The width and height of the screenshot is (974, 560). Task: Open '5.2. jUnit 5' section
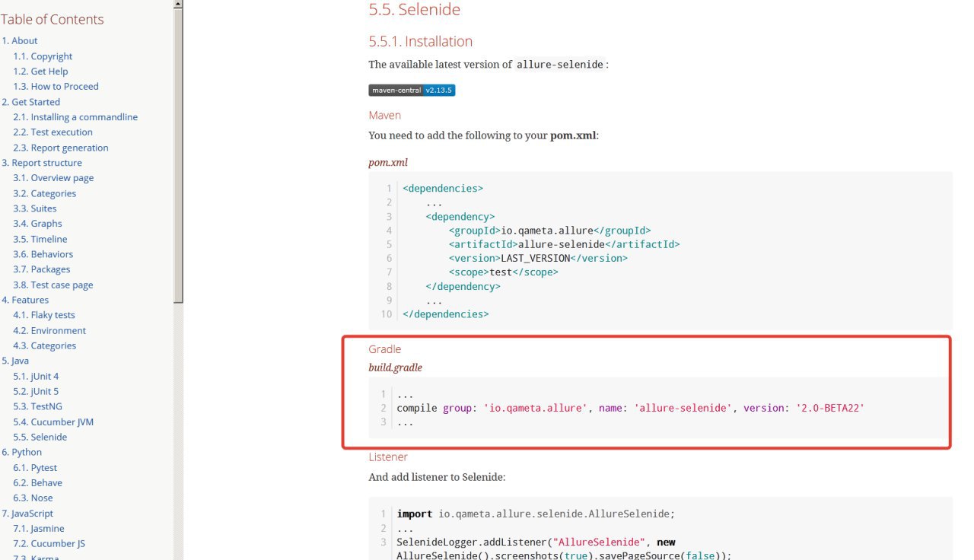[36, 391]
